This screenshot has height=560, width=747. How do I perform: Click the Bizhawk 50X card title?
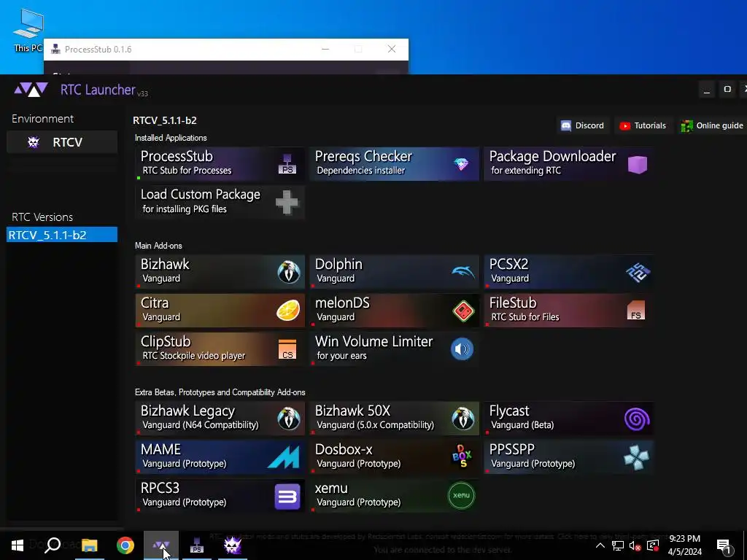coord(352,411)
